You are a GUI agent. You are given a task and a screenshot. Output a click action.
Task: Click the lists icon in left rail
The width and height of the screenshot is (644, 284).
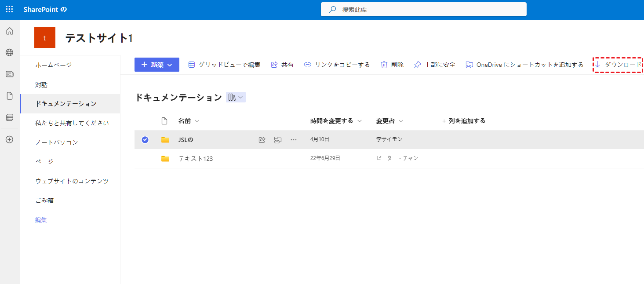[9, 117]
